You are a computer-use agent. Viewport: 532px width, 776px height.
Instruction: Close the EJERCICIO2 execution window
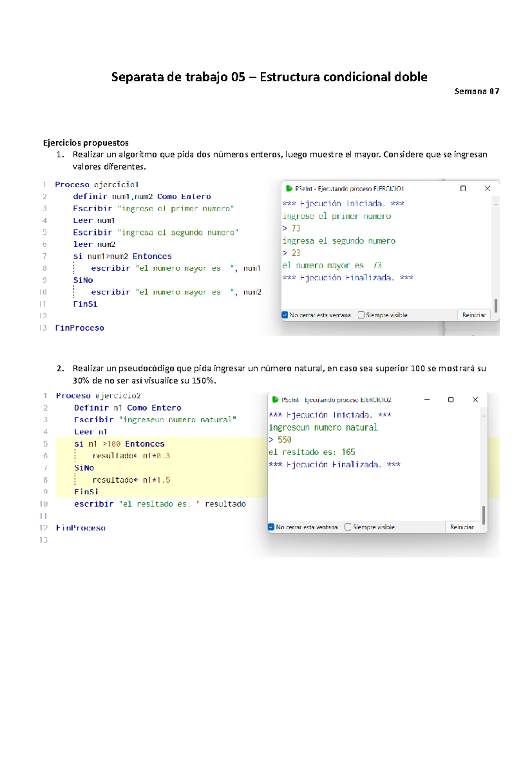click(x=475, y=400)
